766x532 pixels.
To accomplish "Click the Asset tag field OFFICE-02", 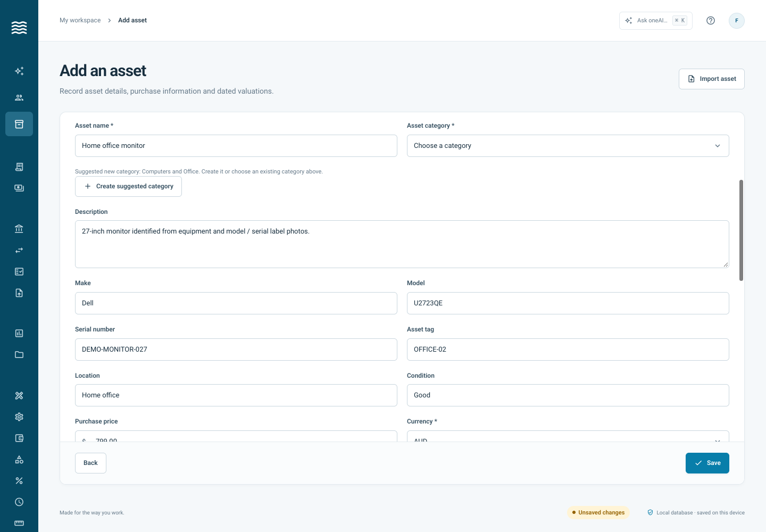I will point(568,350).
